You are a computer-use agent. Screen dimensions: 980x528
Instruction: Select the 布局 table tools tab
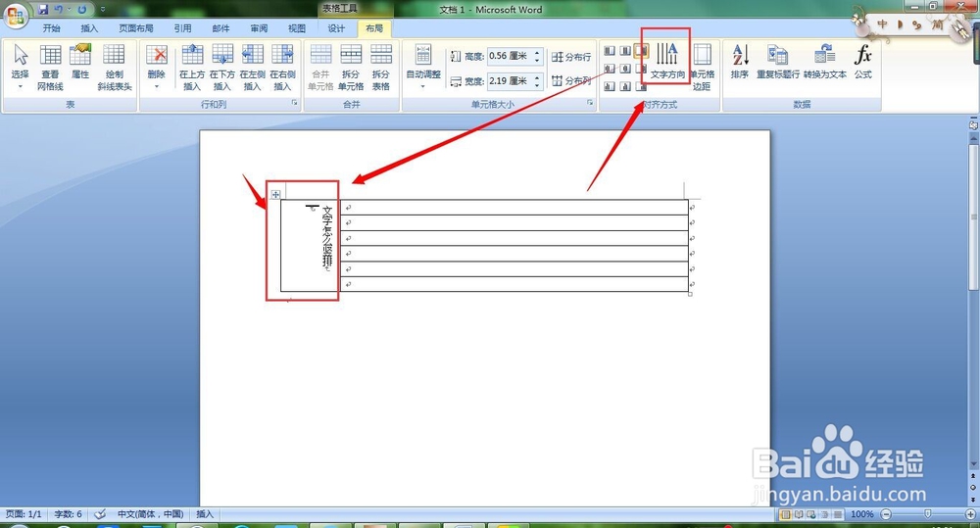pyautogui.click(x=374, y=28)
